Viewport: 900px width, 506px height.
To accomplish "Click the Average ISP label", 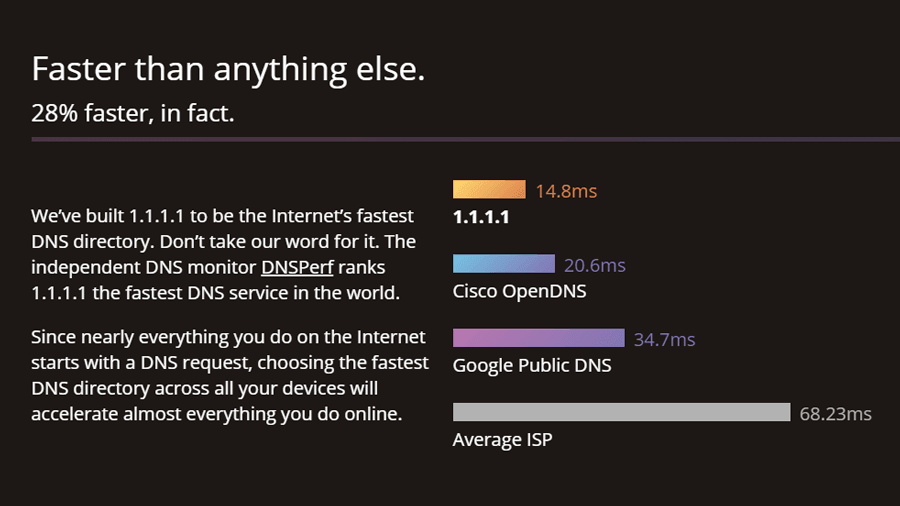I will pyautogui.click(x=502, y=440).
